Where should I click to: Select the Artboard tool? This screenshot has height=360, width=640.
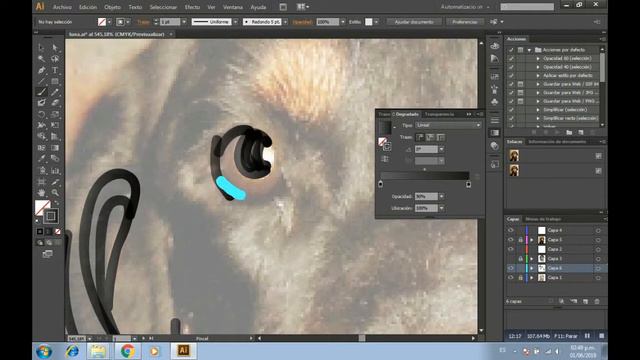(42, 182)
